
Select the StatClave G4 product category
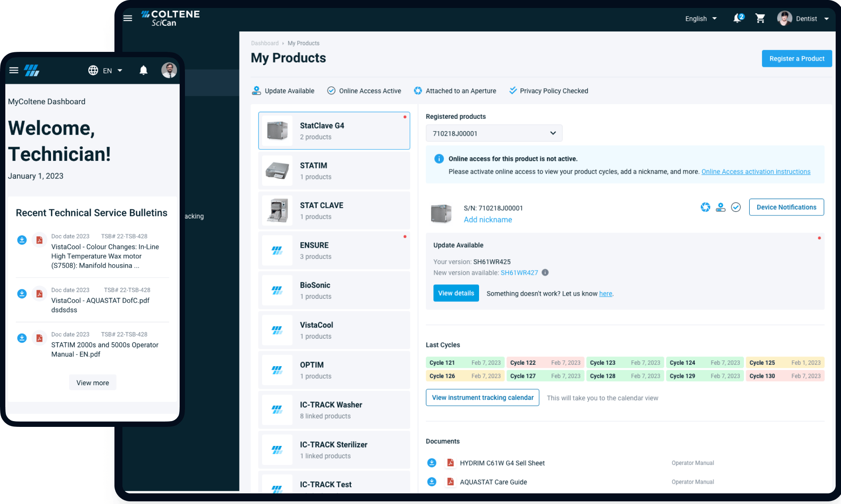(x=334, y=131)
